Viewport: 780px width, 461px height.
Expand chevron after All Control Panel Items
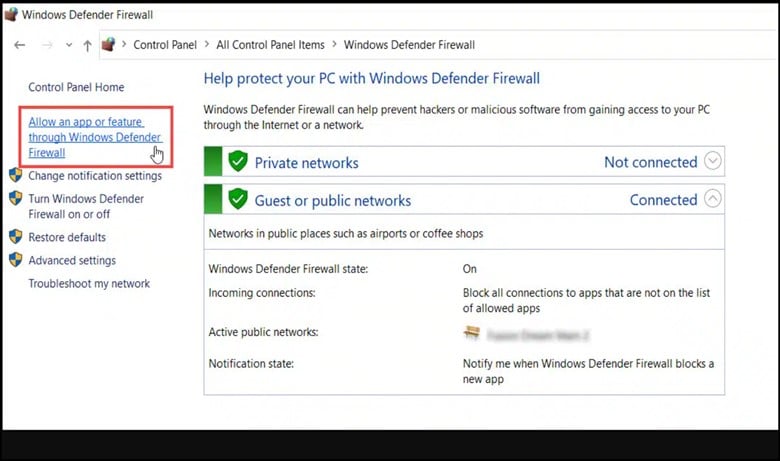click(334, 44)
